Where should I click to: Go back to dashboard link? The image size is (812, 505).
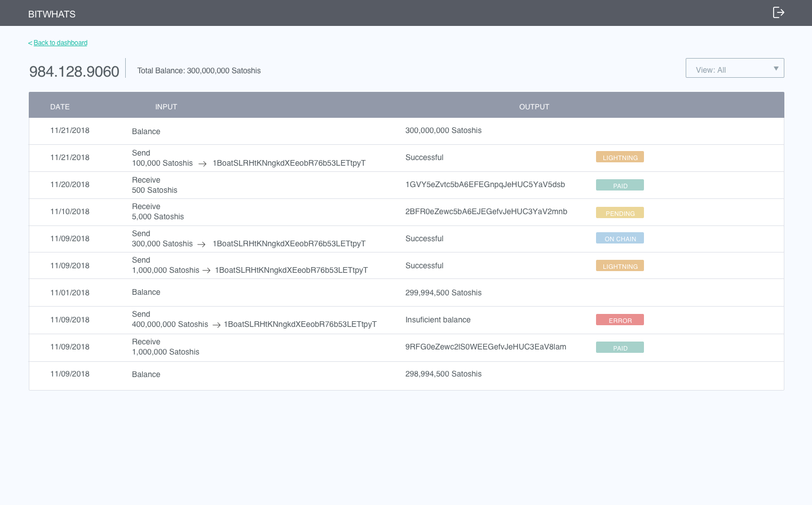click(x=60, y=43)
